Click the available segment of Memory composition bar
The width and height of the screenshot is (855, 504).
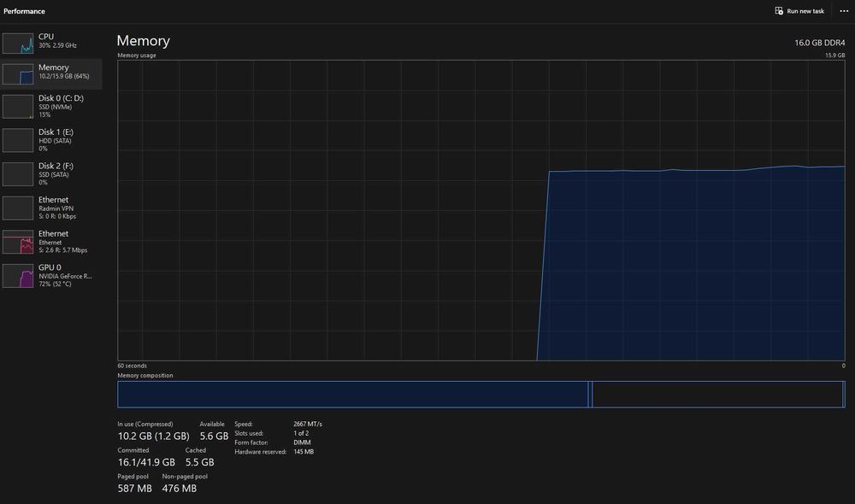tap(717, 394)
